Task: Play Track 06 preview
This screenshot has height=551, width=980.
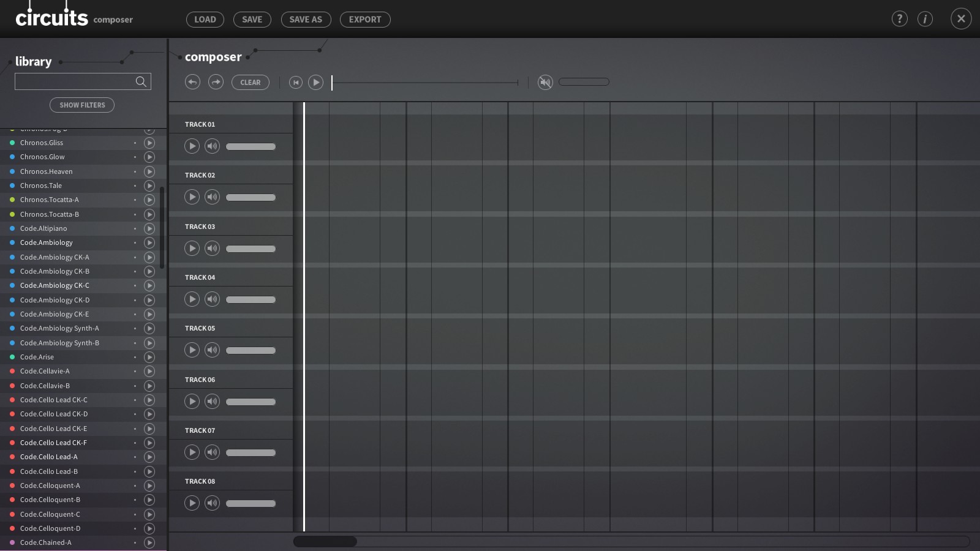Action: (x=192, y=402)
